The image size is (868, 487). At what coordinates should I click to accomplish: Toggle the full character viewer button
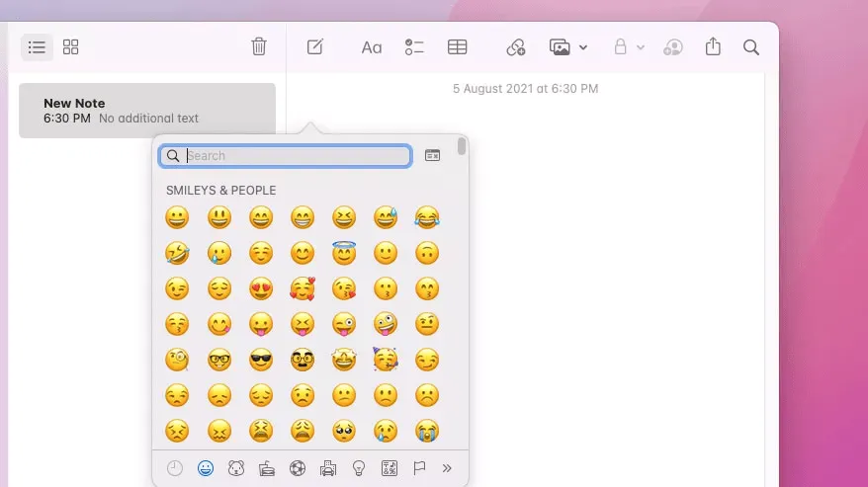(x=432, y=155)
